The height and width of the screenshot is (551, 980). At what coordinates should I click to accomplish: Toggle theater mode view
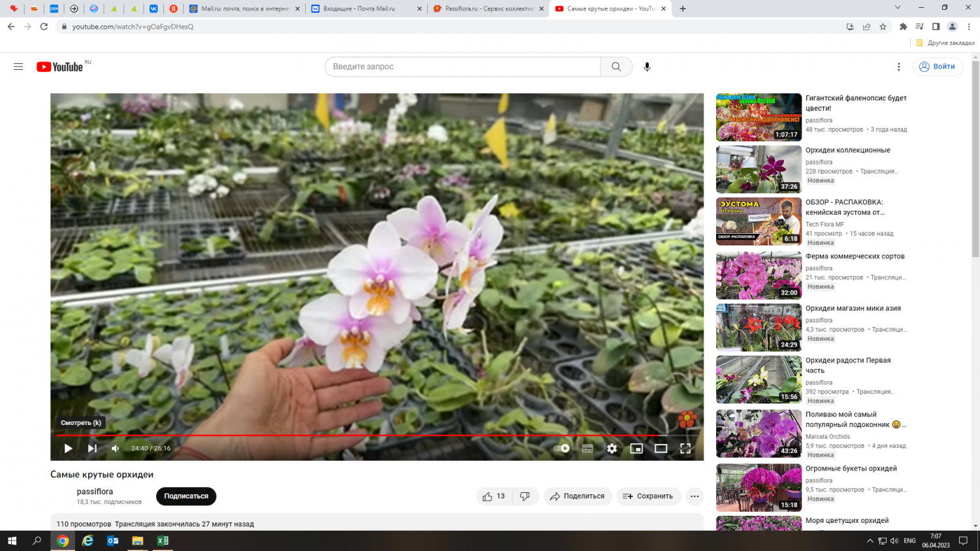pos(661,449)
